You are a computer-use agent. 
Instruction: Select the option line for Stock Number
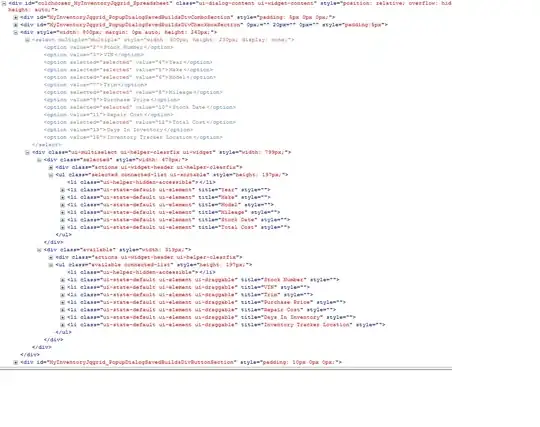108,47
